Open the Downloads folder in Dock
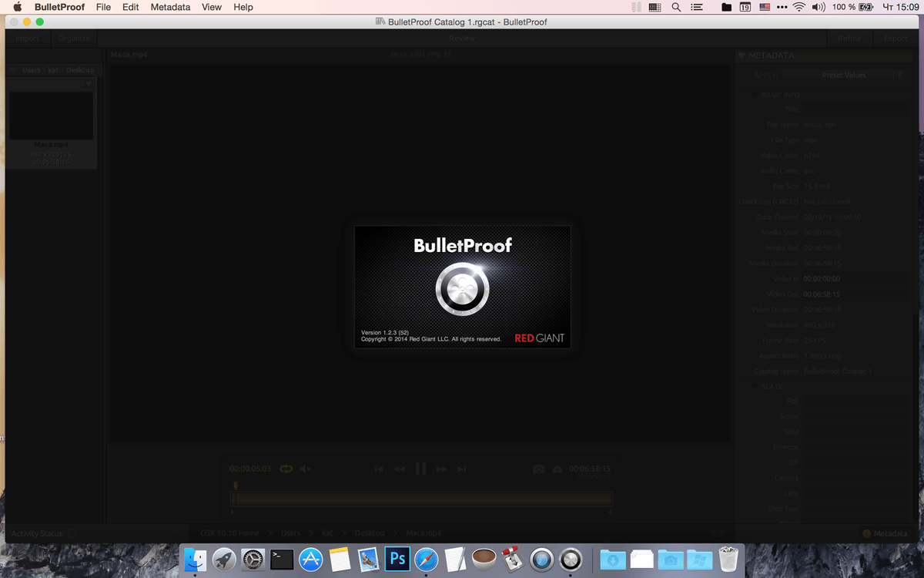This screenshot has width=924, height=578. 613,559
